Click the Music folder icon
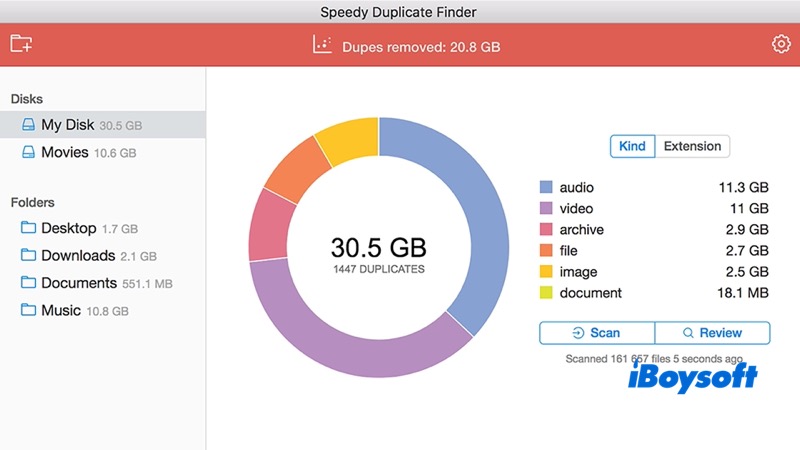This screenshot has height=450, width=800. 28,310
